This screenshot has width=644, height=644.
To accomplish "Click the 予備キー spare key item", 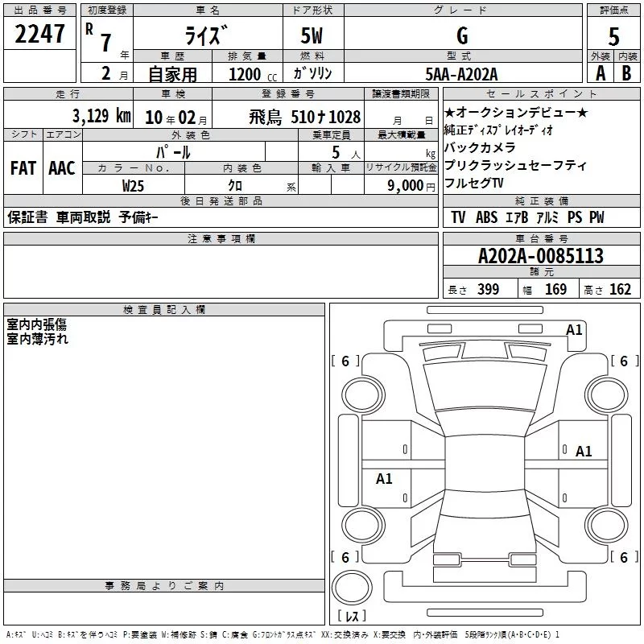I will tap(138, 217).
